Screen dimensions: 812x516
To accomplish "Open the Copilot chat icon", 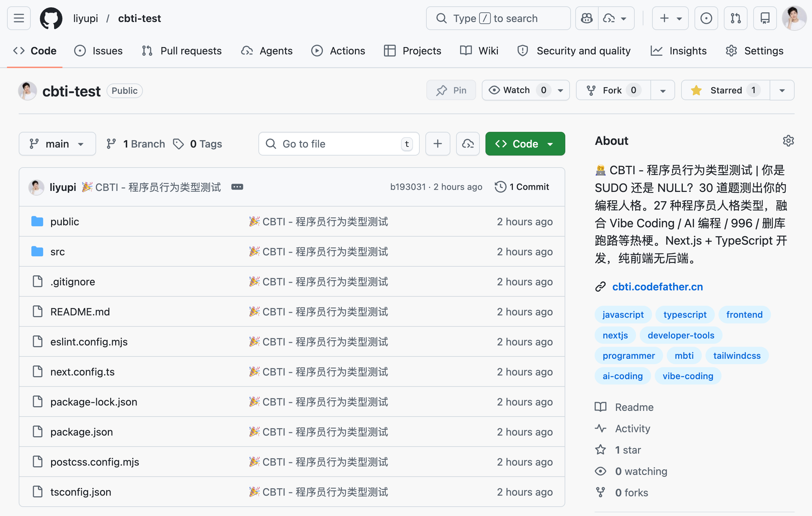I will [x=586, y=18].
